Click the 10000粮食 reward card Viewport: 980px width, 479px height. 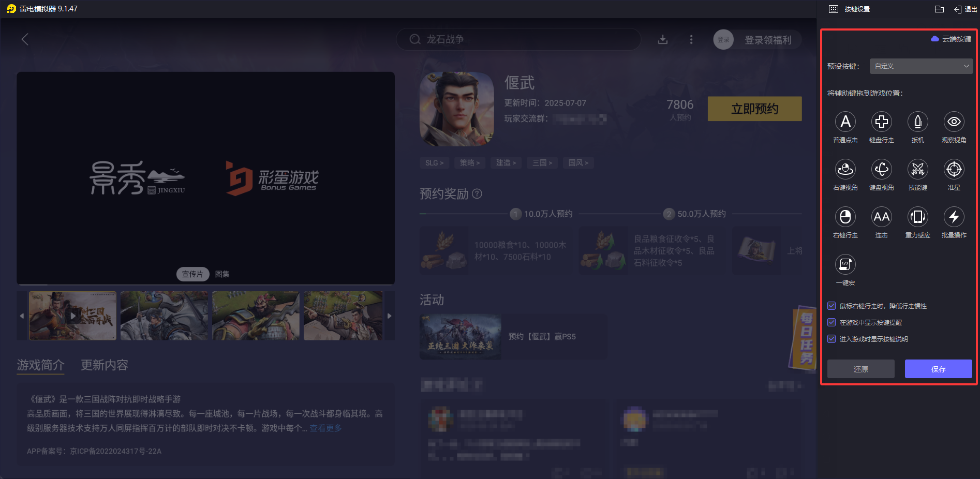(497, 251)
